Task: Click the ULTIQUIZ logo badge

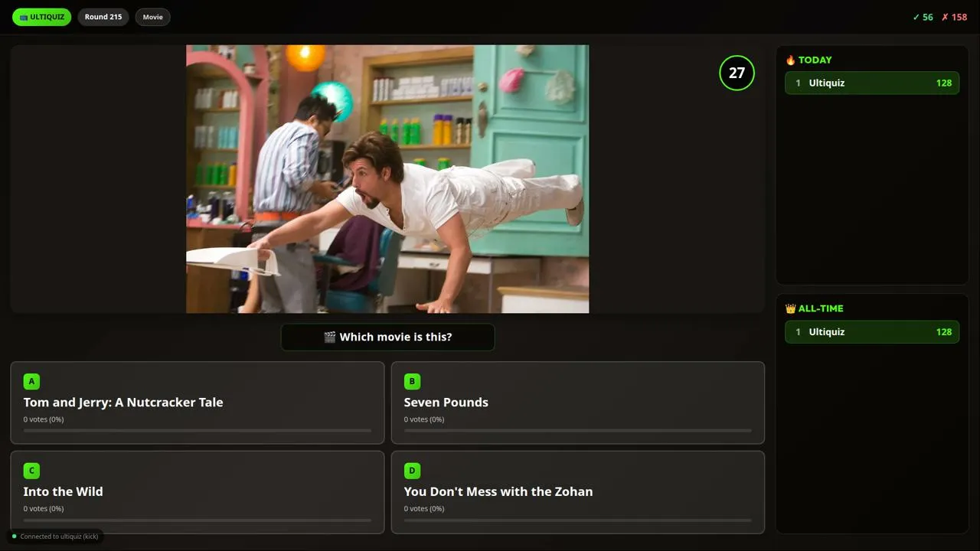Action: 41,17
